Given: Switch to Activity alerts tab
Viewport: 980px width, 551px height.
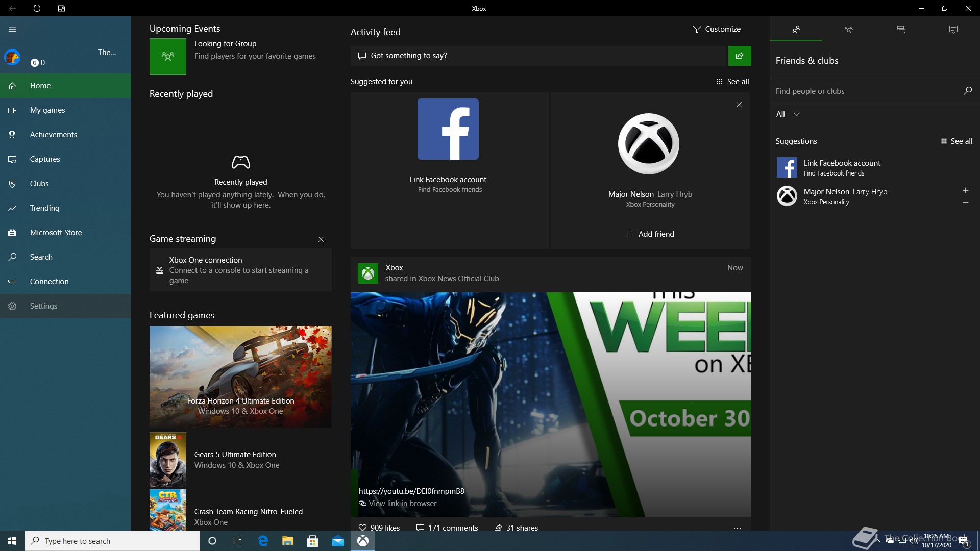Looking at the screenshot, I should [x=953, y=29].
